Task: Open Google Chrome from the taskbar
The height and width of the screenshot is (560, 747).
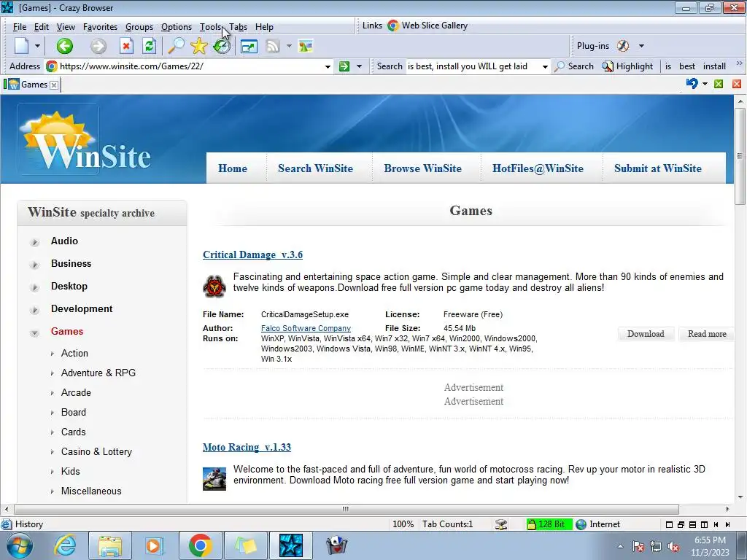Action: tap(200, 545)
